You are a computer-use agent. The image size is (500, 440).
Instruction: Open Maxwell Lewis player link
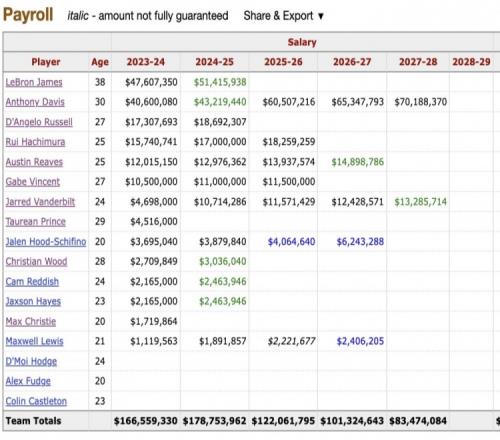(x=34, y=341)
